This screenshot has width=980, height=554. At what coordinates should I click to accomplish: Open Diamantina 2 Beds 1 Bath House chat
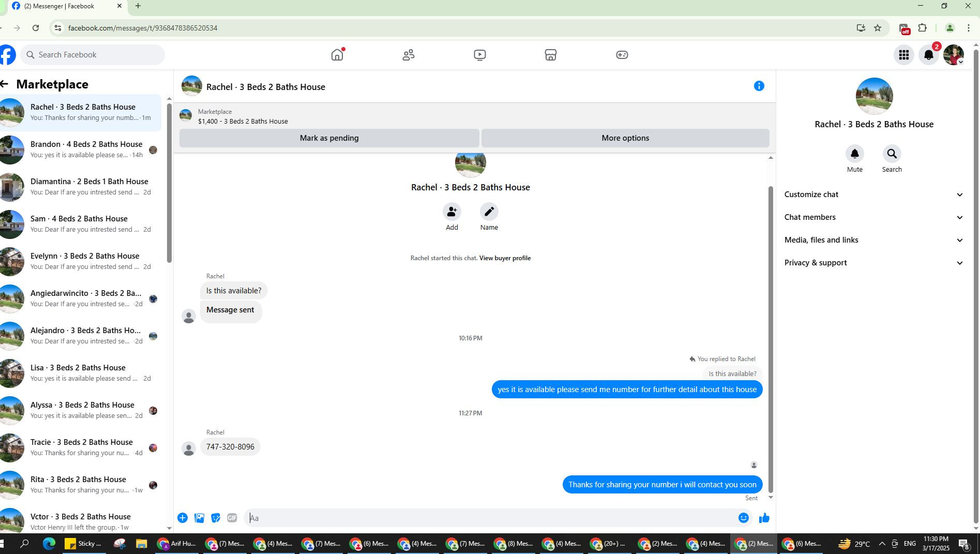81,187
